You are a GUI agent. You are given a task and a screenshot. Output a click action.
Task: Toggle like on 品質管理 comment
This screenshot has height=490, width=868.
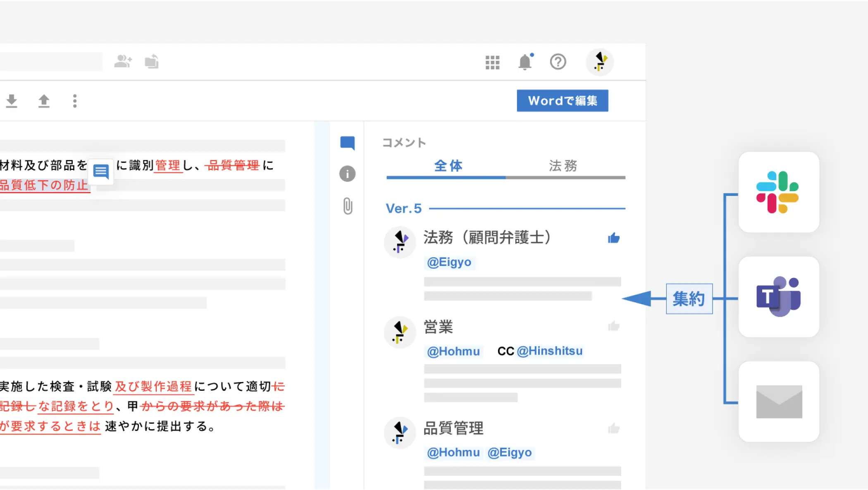point(614,428)
